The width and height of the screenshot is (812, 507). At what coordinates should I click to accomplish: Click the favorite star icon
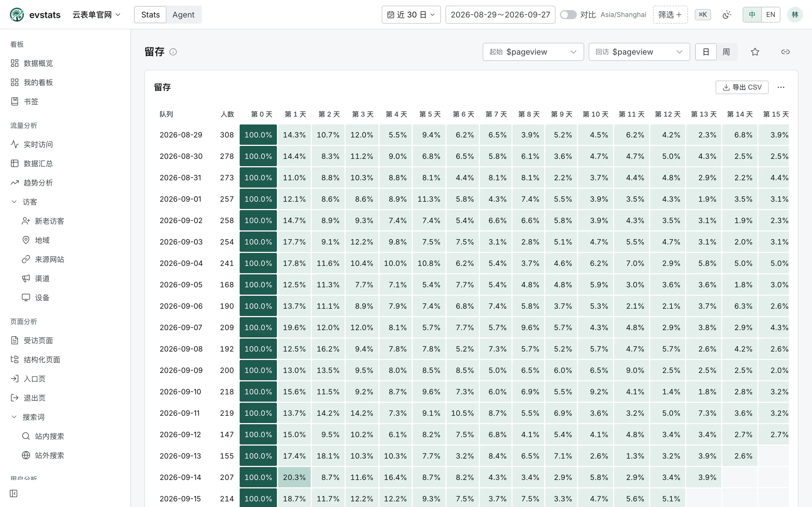point(755,52)
